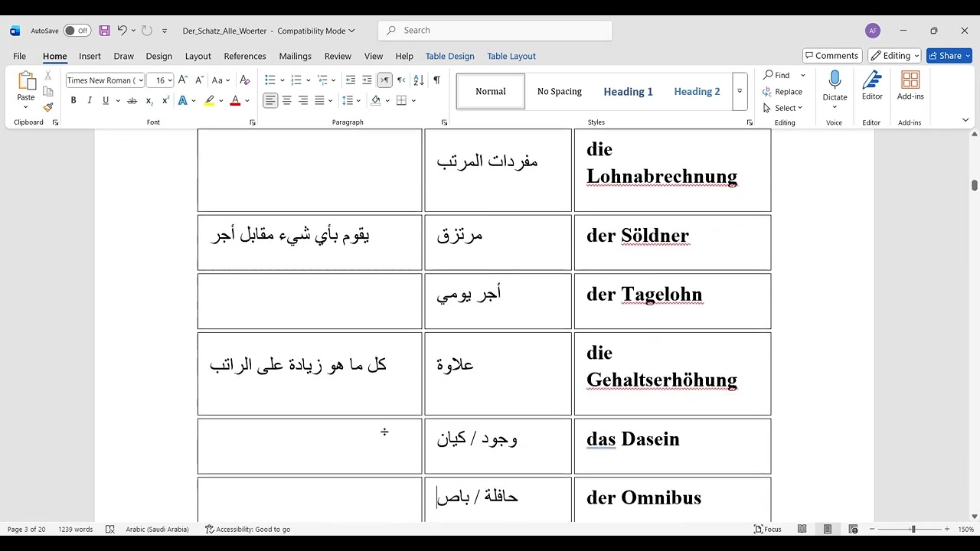
Task: Adjust the zoom slider
Action: (913, 529)
